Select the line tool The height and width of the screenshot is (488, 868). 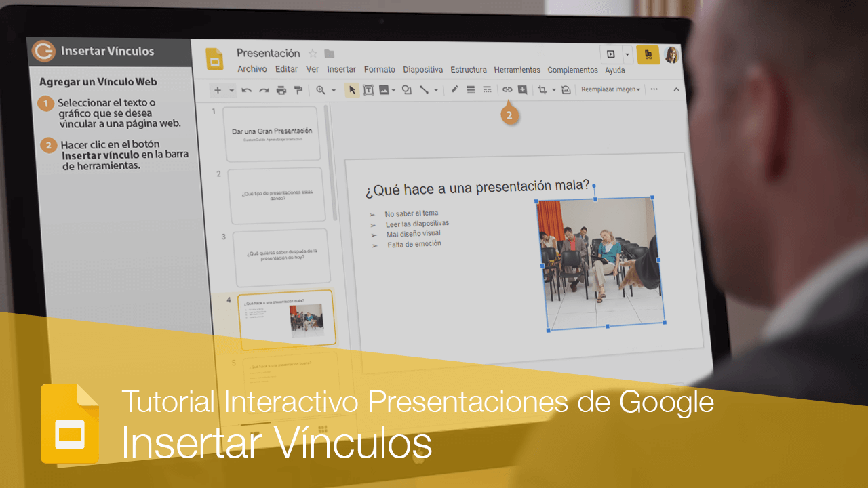[x=424, y=89]
